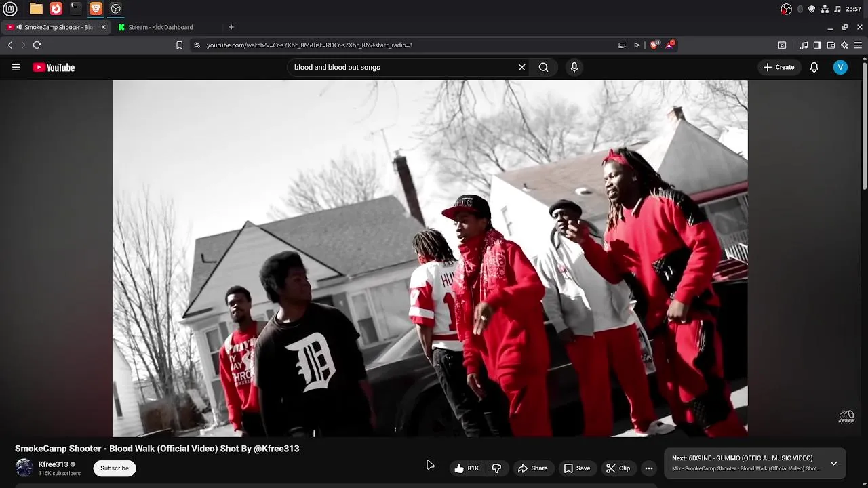Save the video to a playlist

pyautogui.click(x=576, y=468)
